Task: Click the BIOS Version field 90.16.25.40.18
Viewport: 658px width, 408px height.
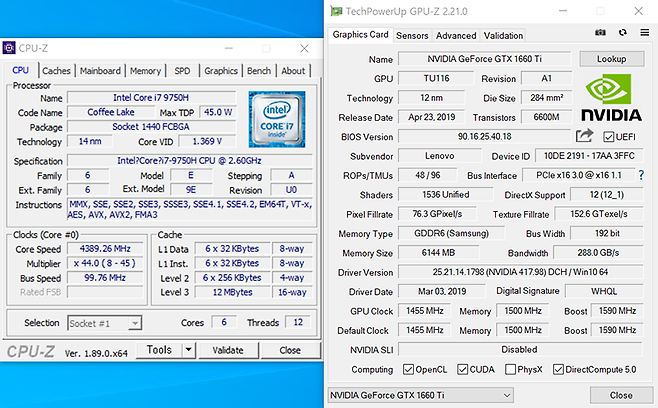Action: point(484,136)
